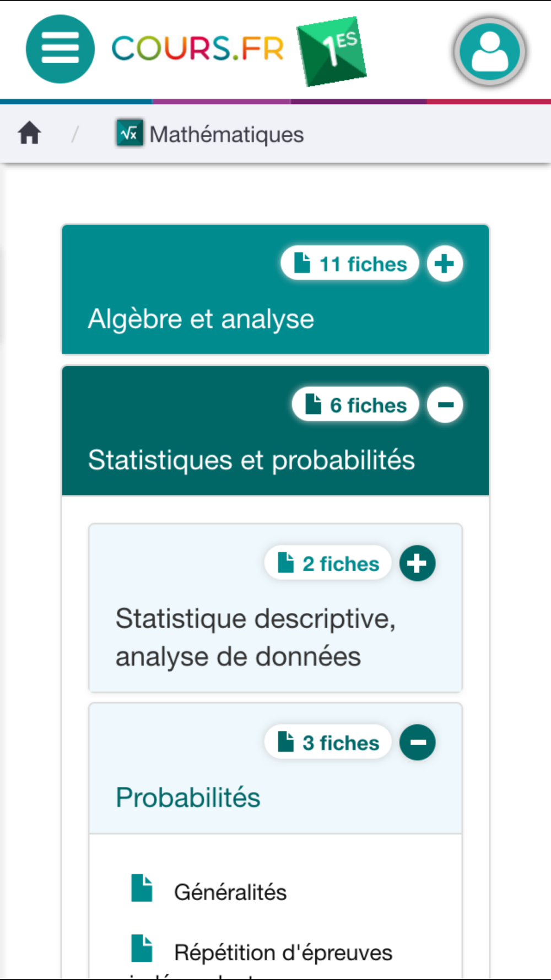
Task: Collapse Statistiques et probabilités with minus button
Action: (445, 405)
